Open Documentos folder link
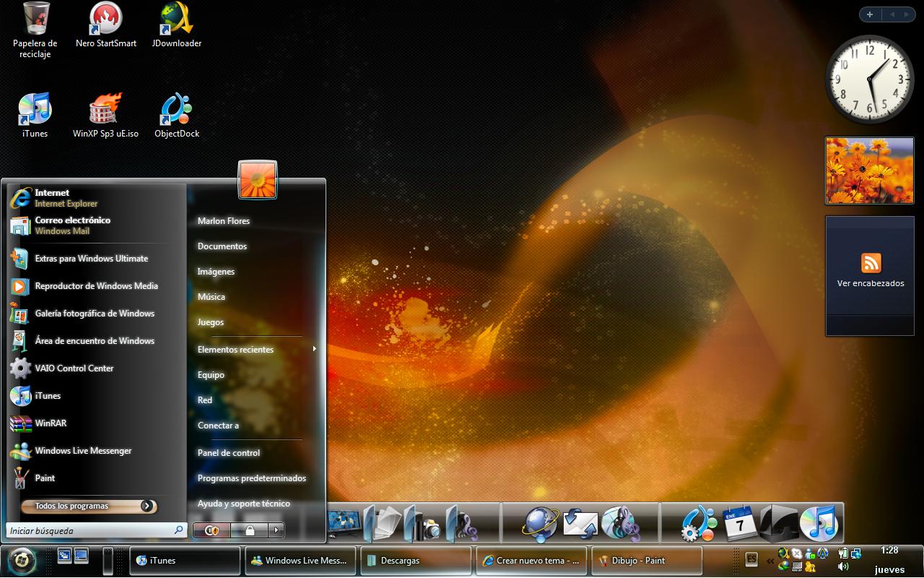 click(x=222, y=246)
